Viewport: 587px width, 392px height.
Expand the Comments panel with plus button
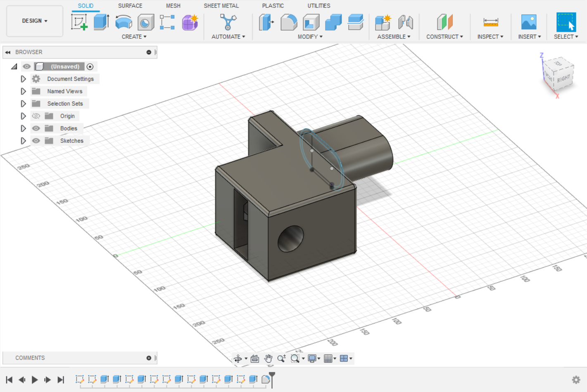click(x=149, y=358)
